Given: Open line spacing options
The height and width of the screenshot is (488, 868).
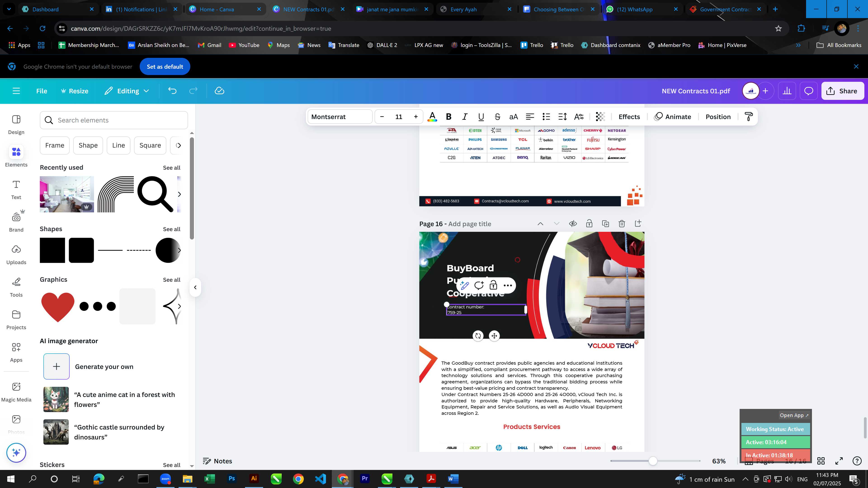Looking at the screenshot, I should (x=562, y=117).
